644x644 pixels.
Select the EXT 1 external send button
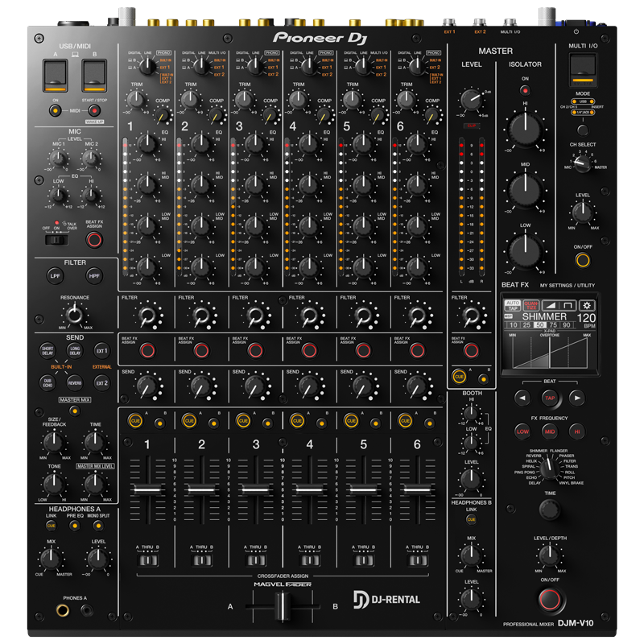102,350
